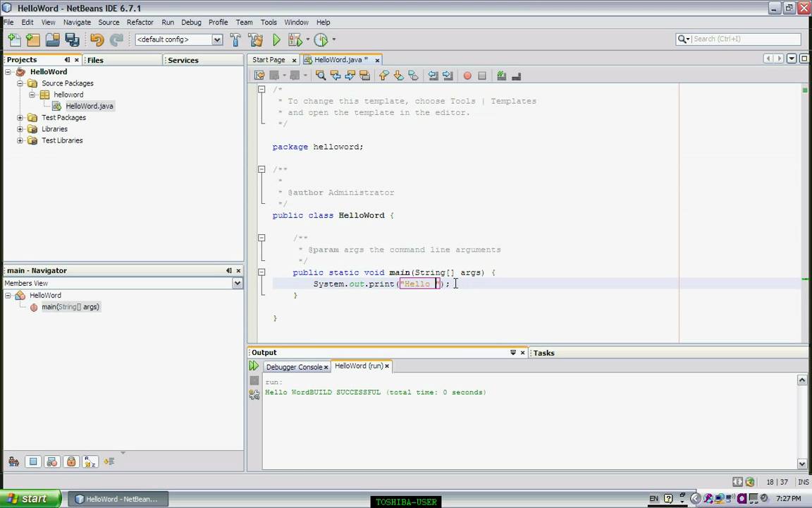The image size is (812, 508).
Task: Click the Shift Line Right icon
Action: click(x=448, y=75)
